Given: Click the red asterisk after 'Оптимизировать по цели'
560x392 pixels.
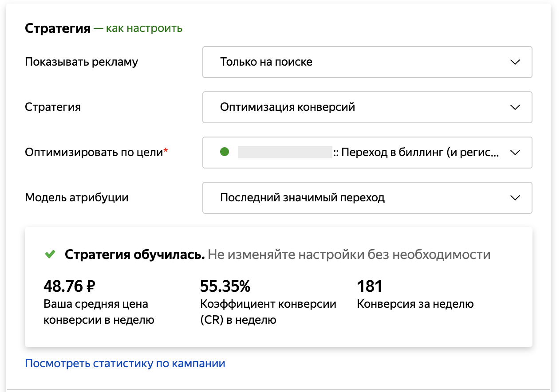Looking at the screenshot, I should pyautogui.click(x=166, y=152).
